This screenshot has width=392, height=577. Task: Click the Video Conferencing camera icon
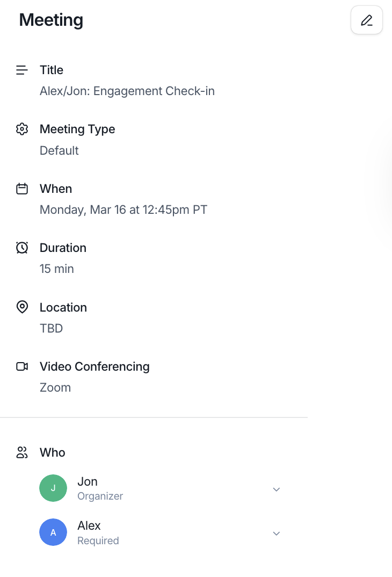(22, 366)
